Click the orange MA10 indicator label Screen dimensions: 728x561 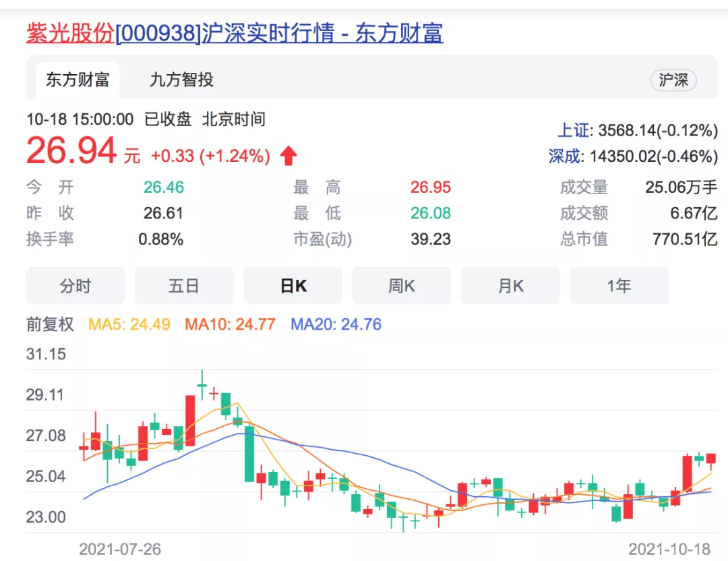pos(230,324)
